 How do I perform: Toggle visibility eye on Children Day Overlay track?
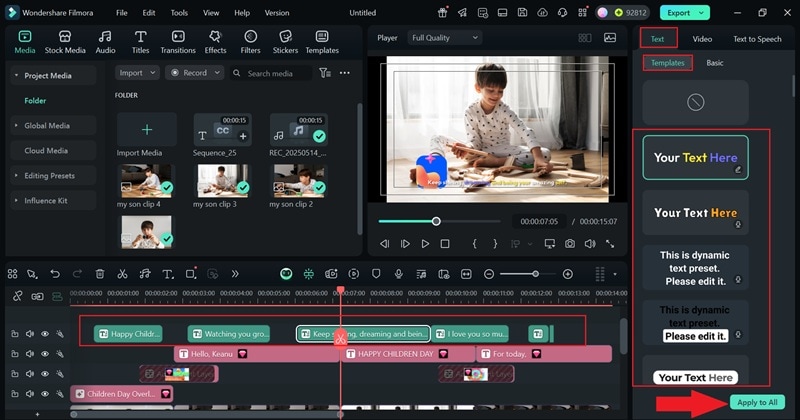click(x=45, y=394)
